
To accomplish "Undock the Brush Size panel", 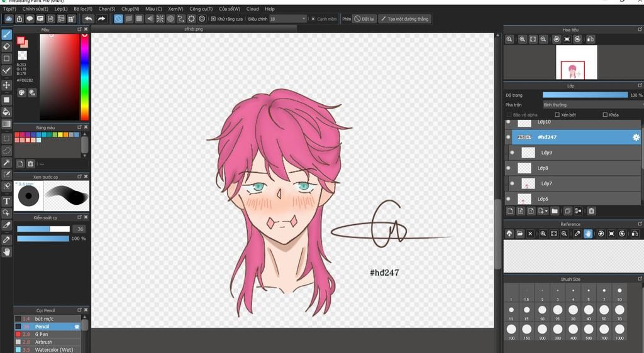I will coord(640,279).
